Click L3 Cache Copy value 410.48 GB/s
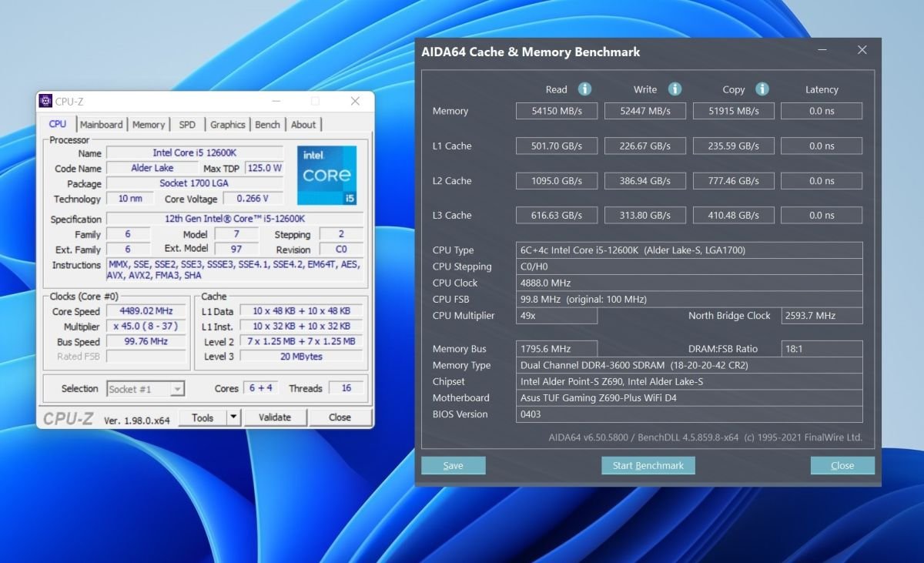Viewport: 924px width, 563px height. 733,216
